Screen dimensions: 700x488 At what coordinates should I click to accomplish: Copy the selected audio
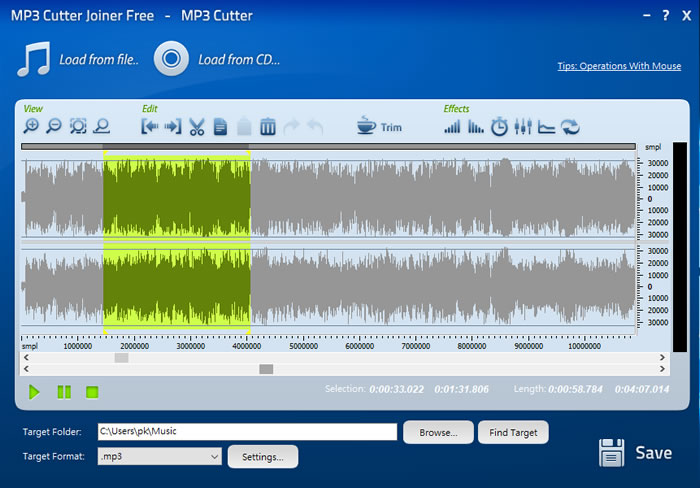220,127
